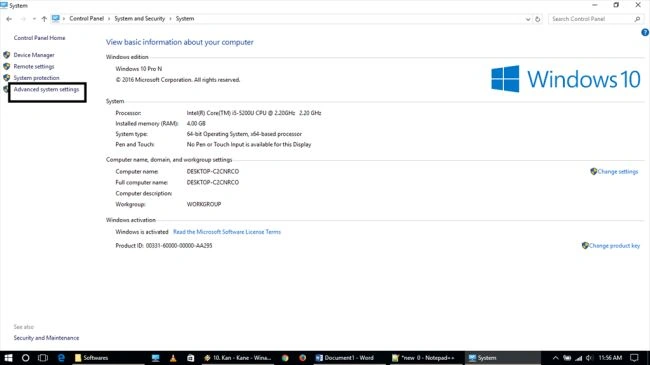The width and height of the screenshot is (650, 365).
Task: Click the shield icon beside Remote settings
Action: pos(7,66)
